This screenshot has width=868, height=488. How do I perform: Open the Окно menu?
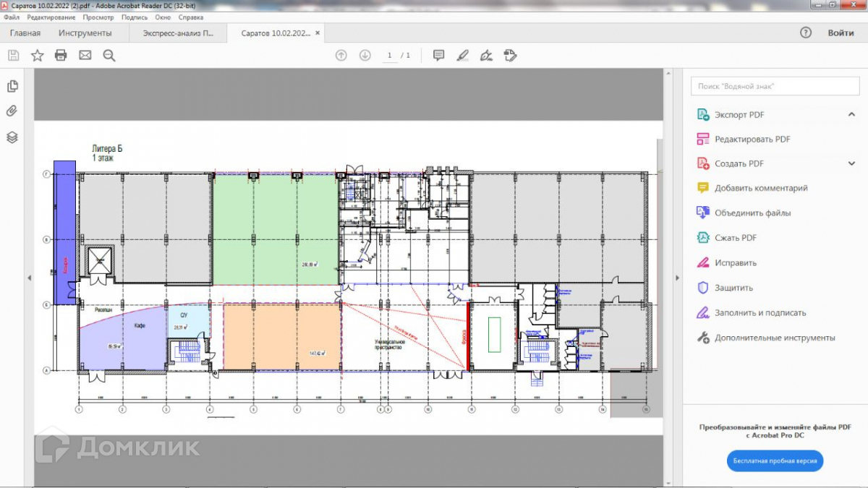(163, 17)
